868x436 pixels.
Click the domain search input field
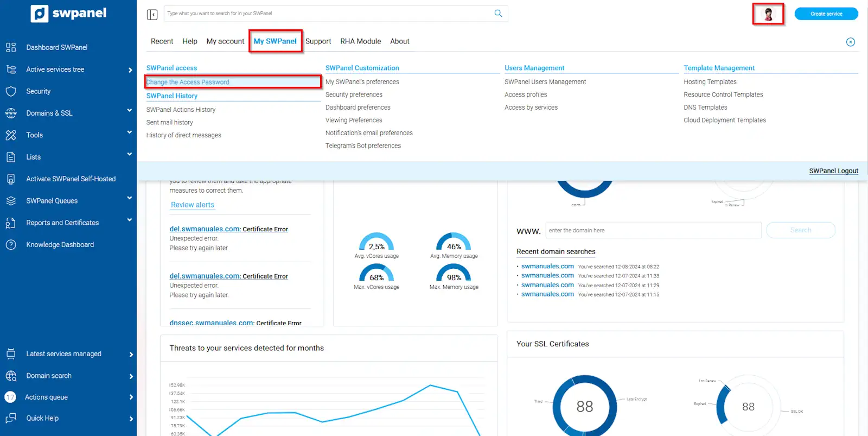tap(653, 230)
